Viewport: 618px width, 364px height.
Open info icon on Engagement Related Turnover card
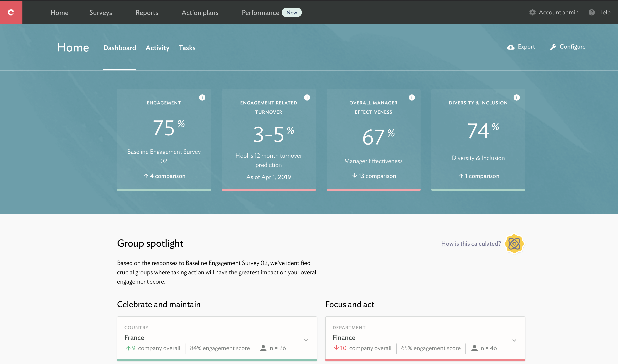(307, 98)
